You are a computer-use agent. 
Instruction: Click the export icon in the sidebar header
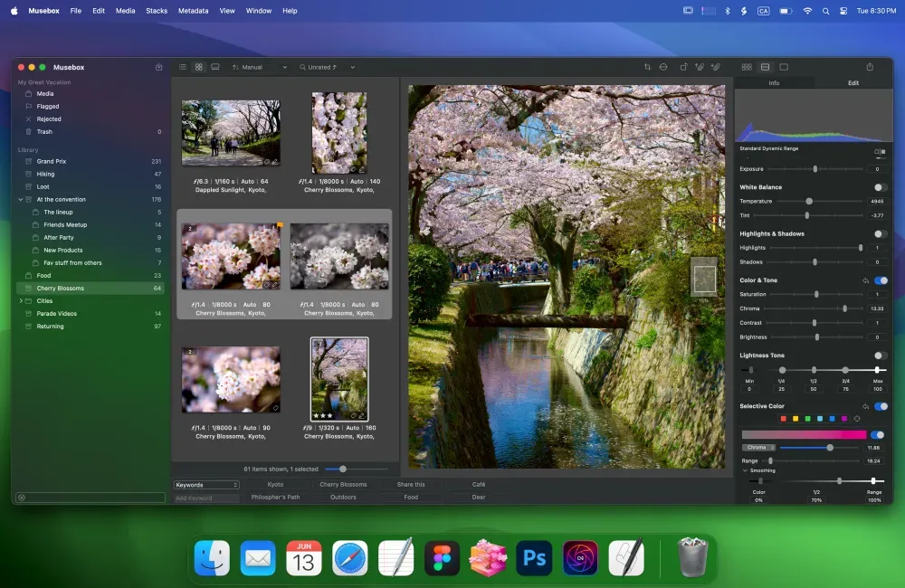click(x=159, y=66)
